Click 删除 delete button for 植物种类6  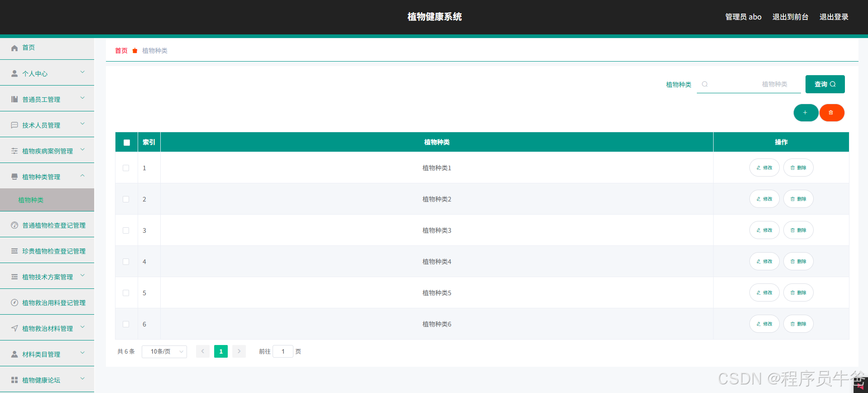tap(798, 324)
